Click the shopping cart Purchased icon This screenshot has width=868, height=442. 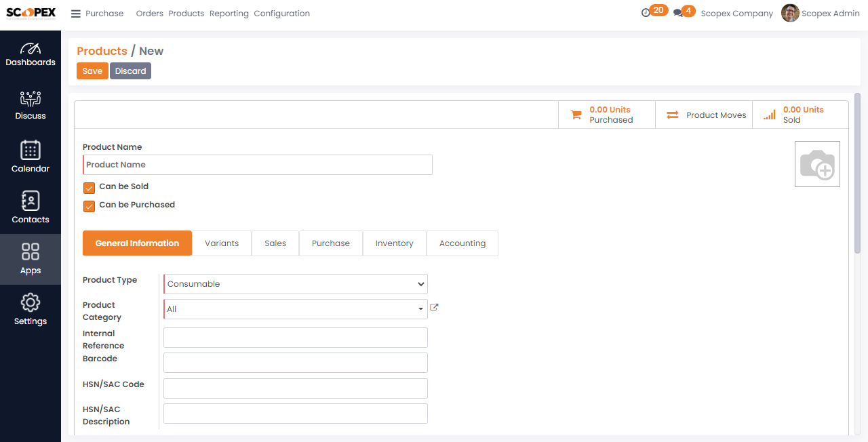(576, 115)
